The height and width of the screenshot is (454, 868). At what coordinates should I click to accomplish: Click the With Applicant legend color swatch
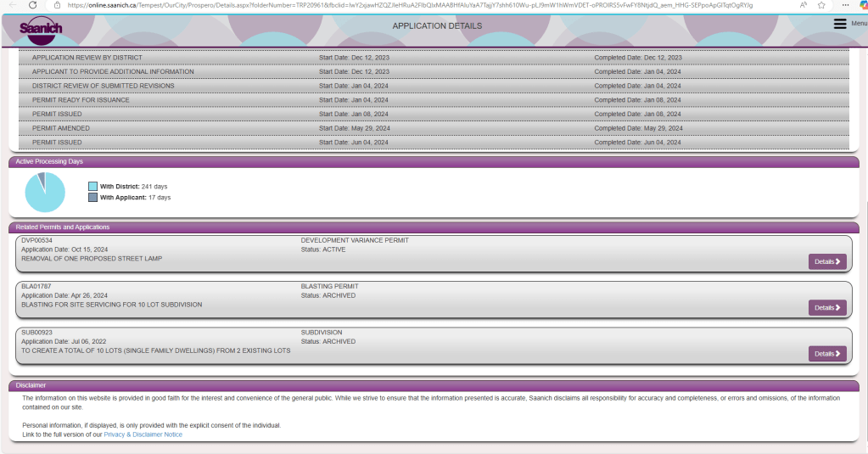pos(92,198)
